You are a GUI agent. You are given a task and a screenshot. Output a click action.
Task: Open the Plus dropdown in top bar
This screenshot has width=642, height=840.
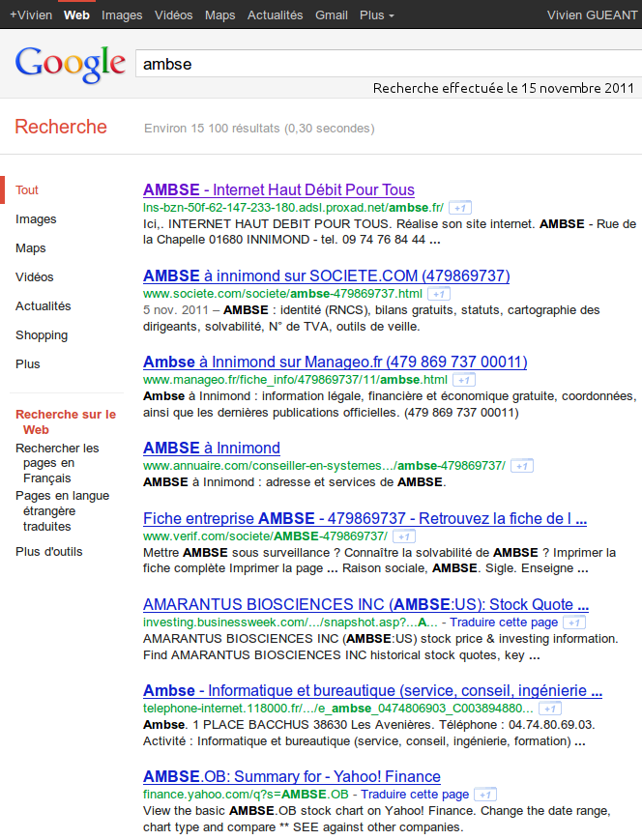coord(377,15)
